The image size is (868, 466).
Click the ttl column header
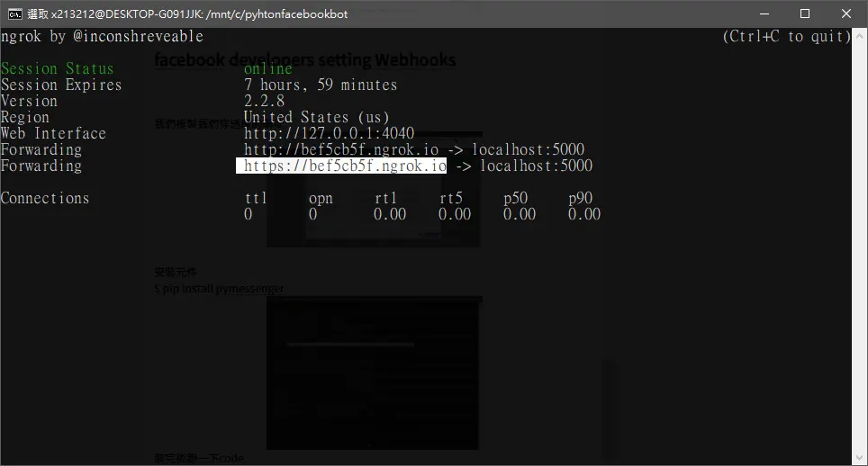pyautogui.click(x=256, y=198)
